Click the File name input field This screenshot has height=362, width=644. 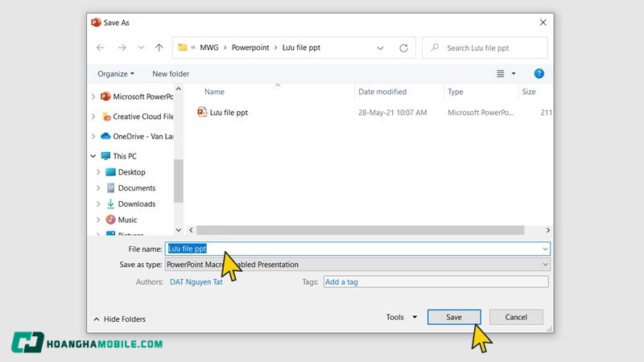(x=357, y=249)
